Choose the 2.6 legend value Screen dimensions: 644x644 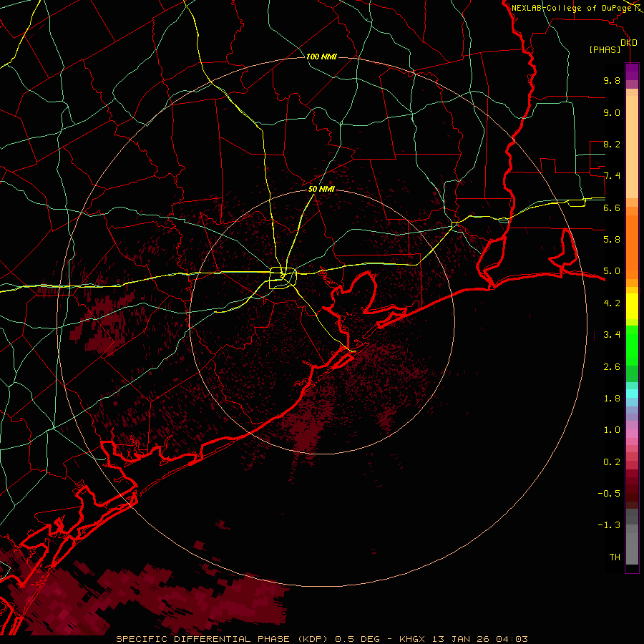pos(612,367)
